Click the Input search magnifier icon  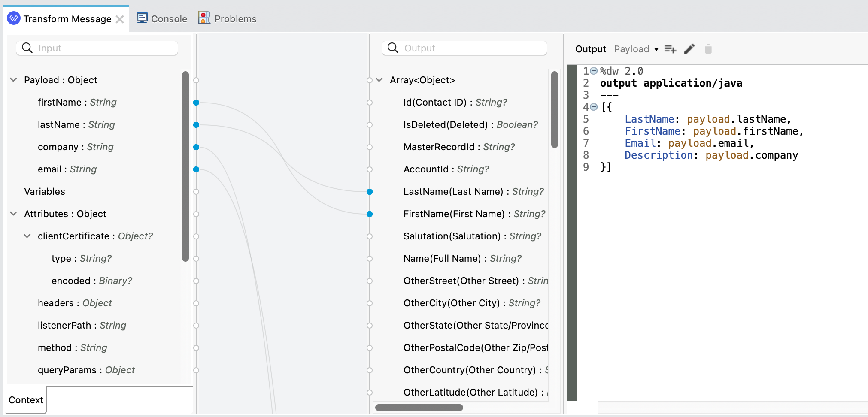27,48
